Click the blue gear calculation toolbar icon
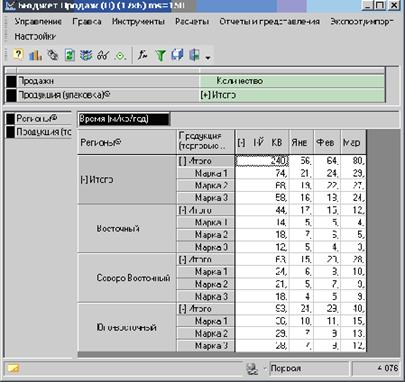 [x=86, y=55]
